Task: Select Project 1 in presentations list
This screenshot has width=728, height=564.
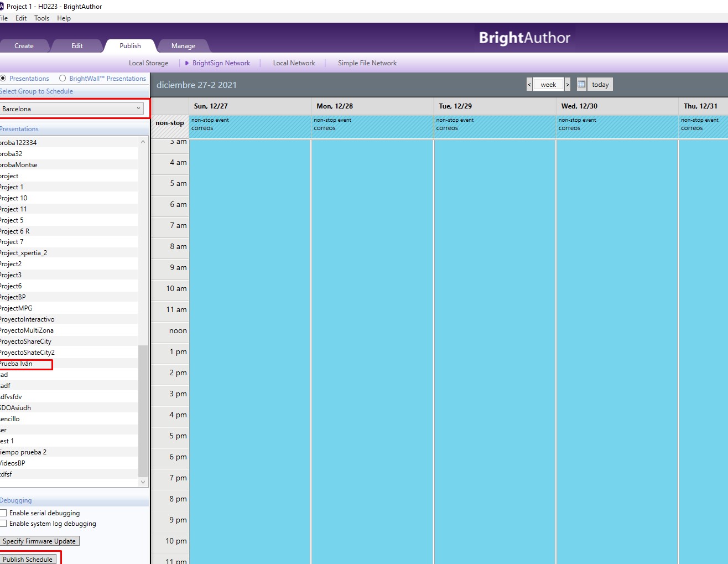Action: point(69,187)
